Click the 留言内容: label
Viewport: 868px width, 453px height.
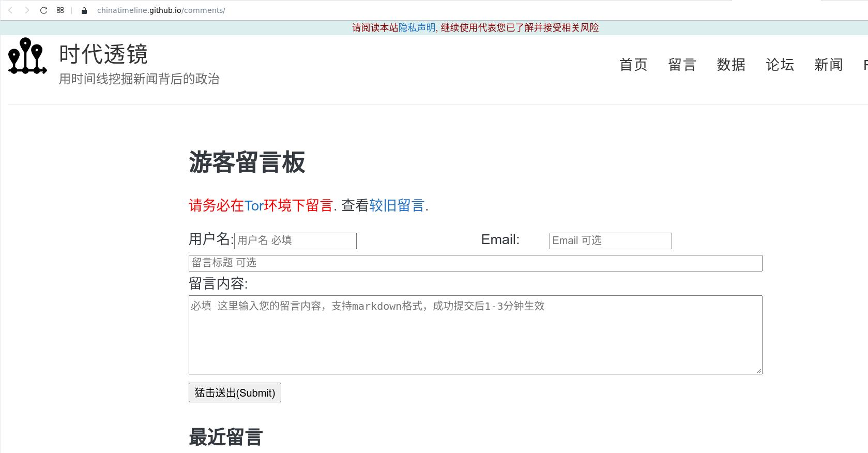(x=218, y=283)
